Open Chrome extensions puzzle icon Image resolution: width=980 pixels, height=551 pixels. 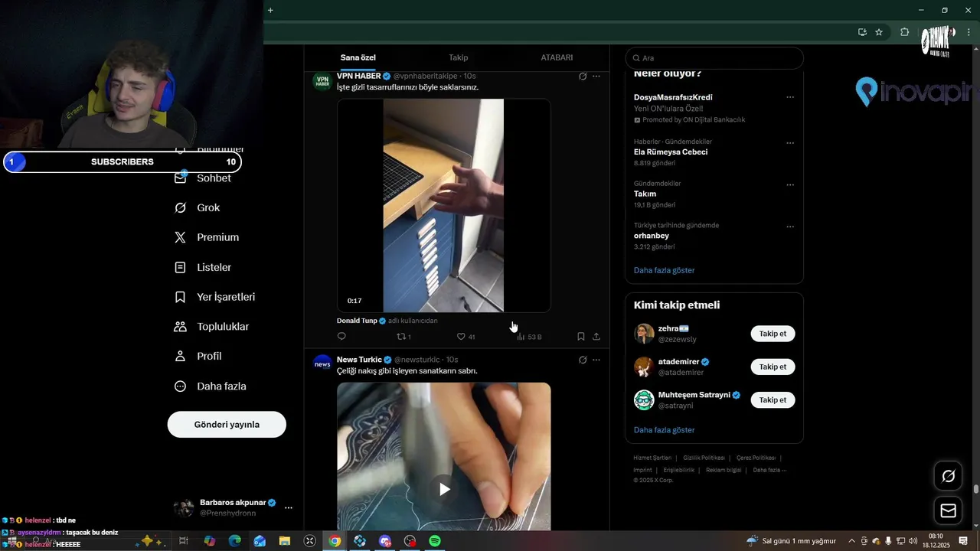[x=904, y=32]
